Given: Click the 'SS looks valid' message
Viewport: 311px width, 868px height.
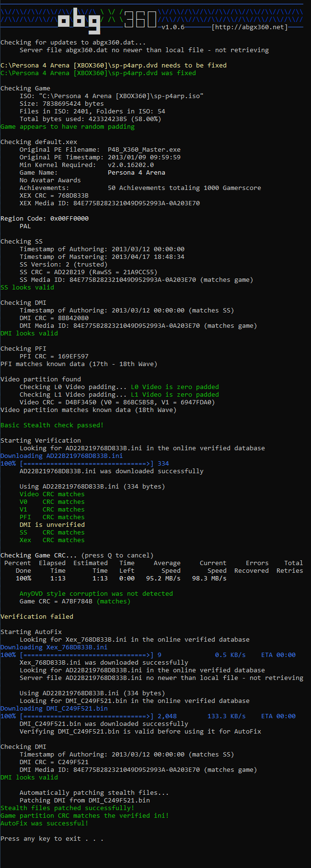Looking at the screenshot, I should [27, 288].
